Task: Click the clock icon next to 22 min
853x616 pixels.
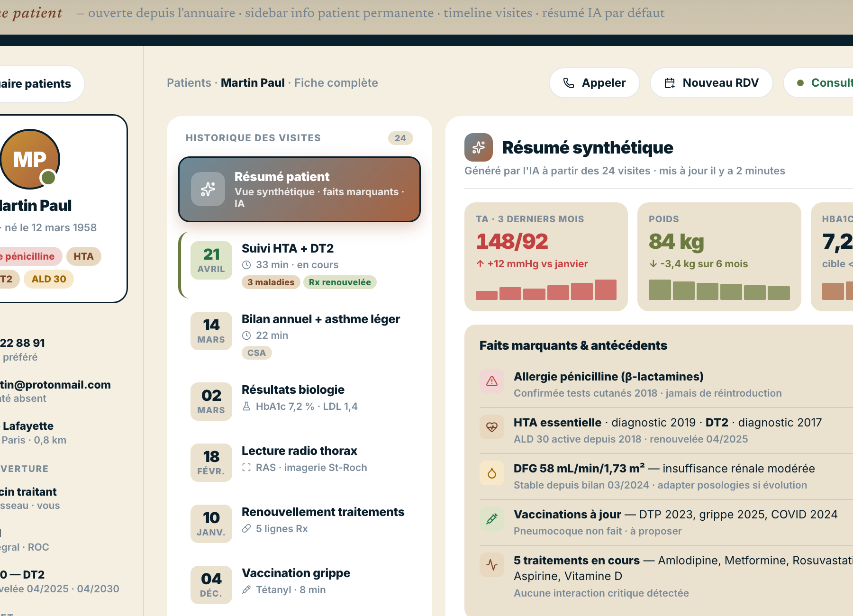Action: pyautogui.click(x=246, y=335)
